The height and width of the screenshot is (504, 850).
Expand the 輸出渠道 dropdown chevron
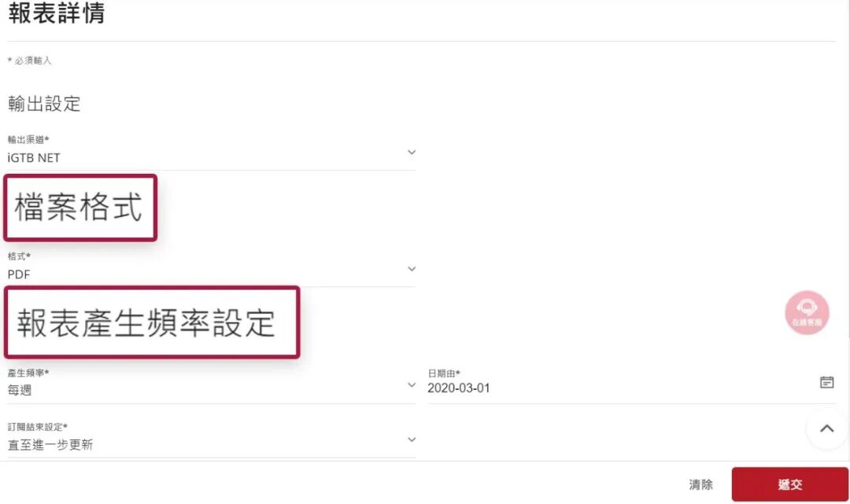pos(412,153)
